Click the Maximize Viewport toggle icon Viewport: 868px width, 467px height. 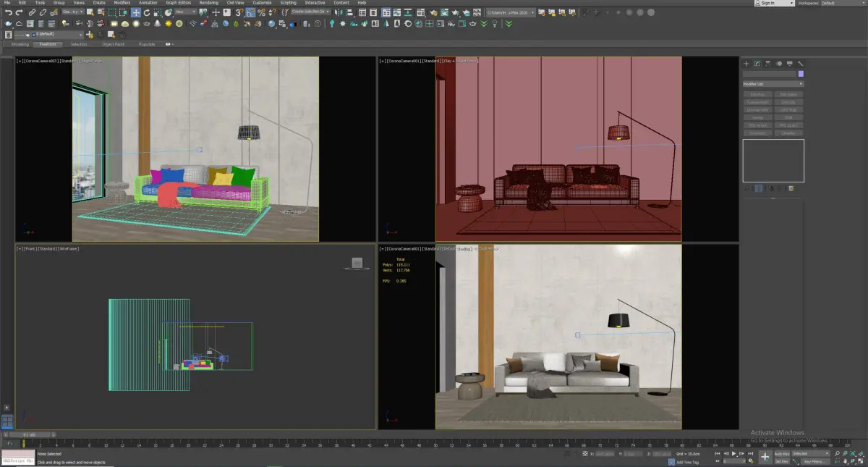click(x=860, y=462)
